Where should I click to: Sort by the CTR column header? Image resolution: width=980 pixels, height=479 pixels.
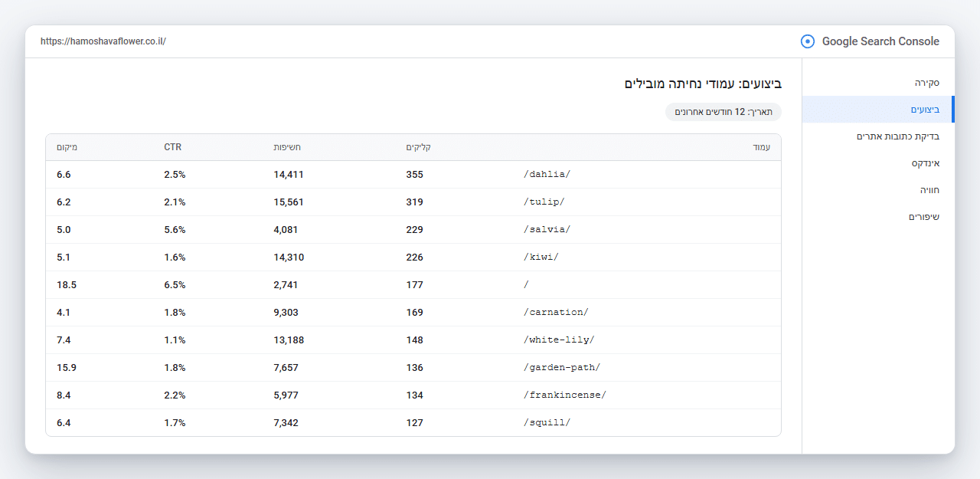pos(172,147)
